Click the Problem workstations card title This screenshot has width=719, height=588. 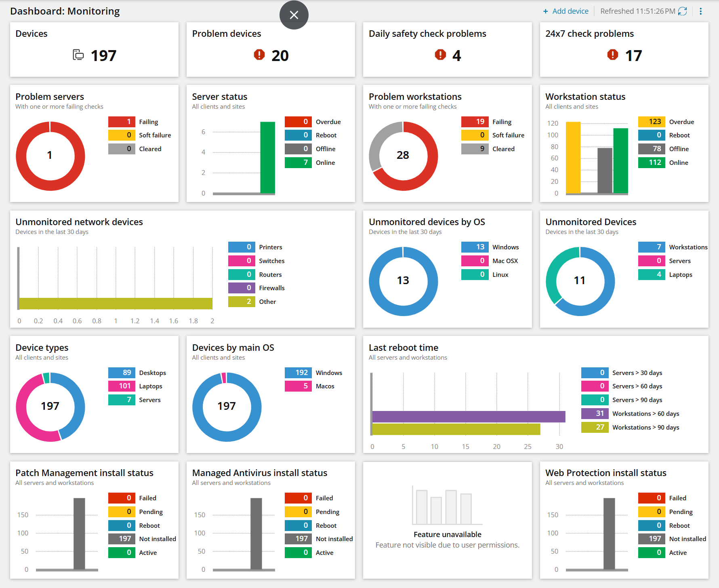(x=415, y=97)
